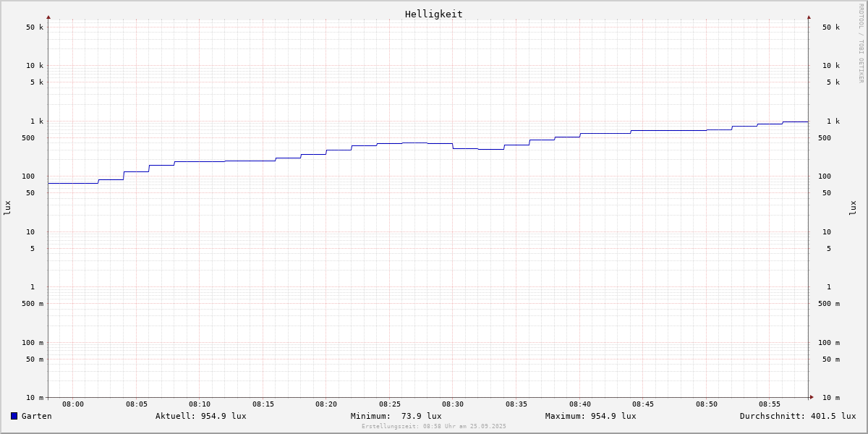Click the Helligkeit chart title
The height and width of the screenshot is (434, 868).
pyautogui.click(x=433, y=14)
